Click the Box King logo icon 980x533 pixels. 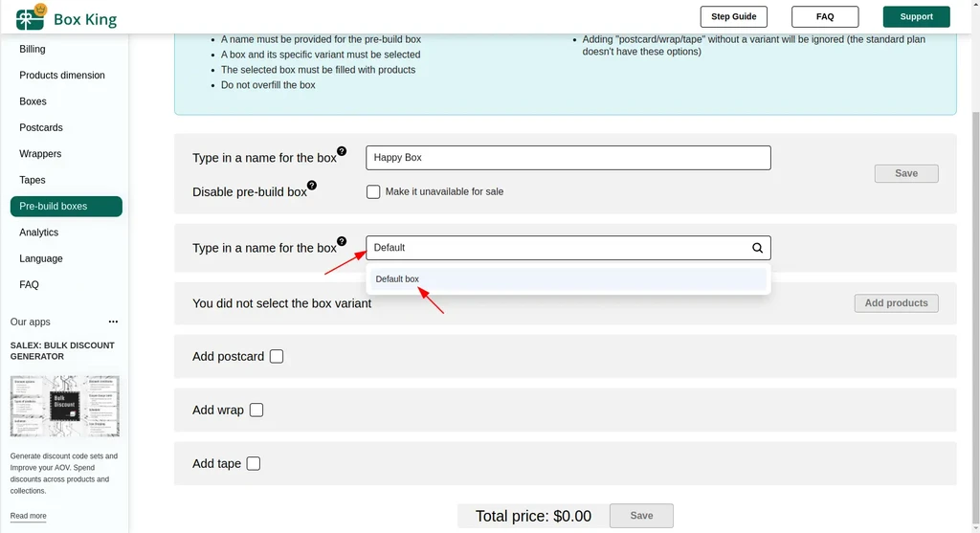click(31, 17)
